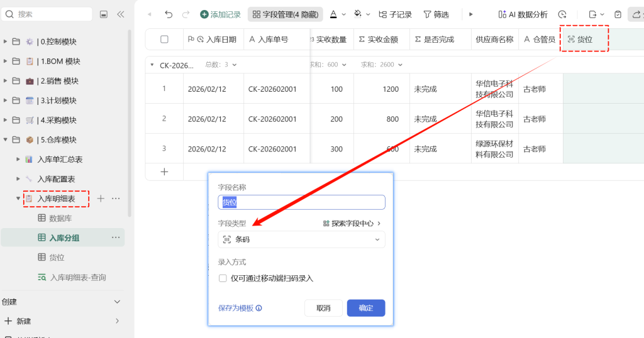This screenshot has height=338, width=644.
Task: Click the toolbar scroll-left triangle
Action: [x=150, y=14]
